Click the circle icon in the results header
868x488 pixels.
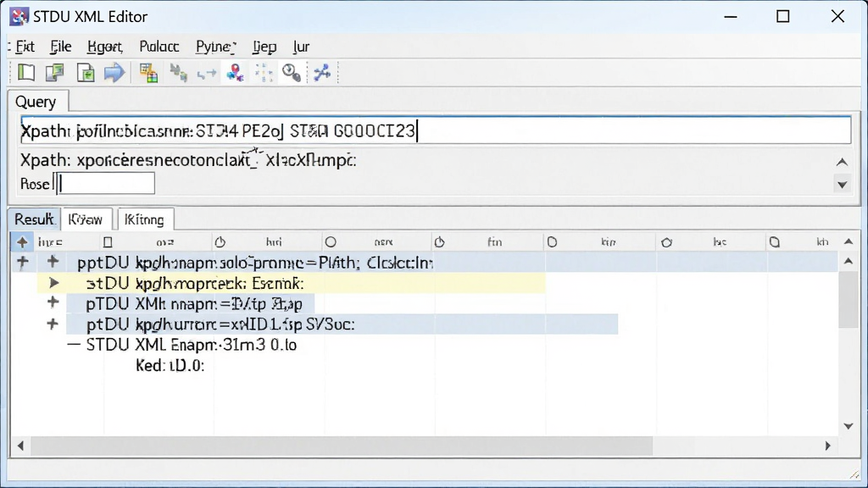click(331, 241)
